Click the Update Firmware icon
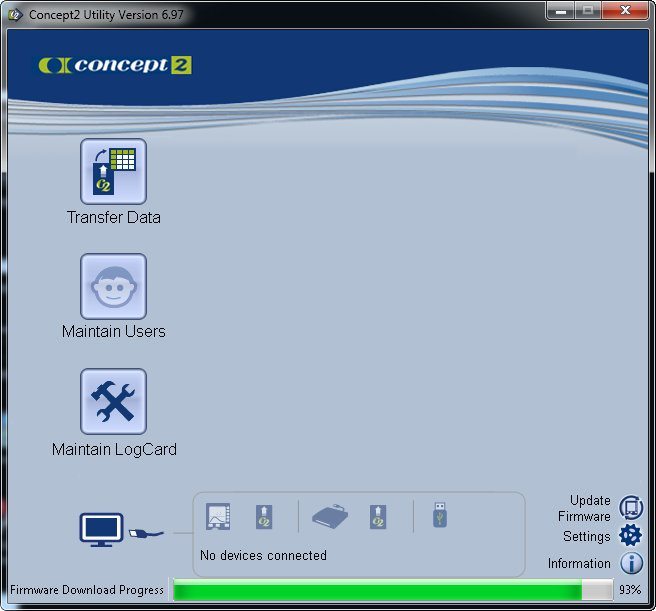656x611 pixels. (631, 508)
